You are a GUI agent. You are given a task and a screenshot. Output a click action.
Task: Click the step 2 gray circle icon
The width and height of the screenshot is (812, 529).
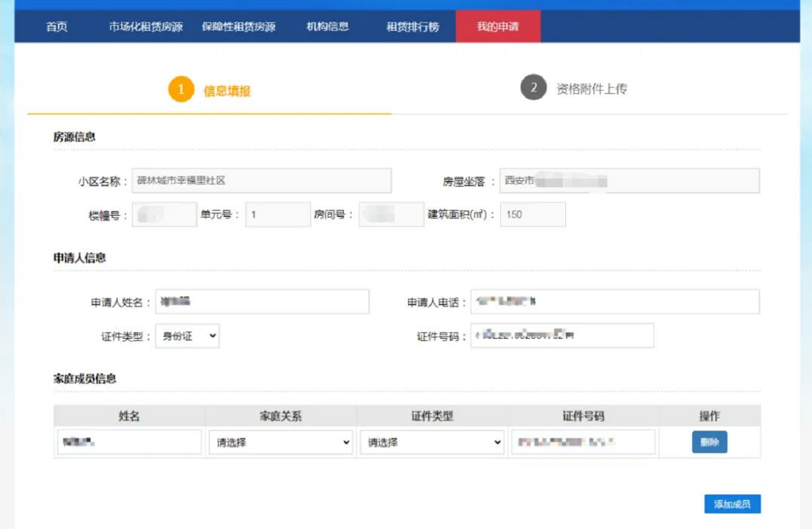(x=533, y=88)
